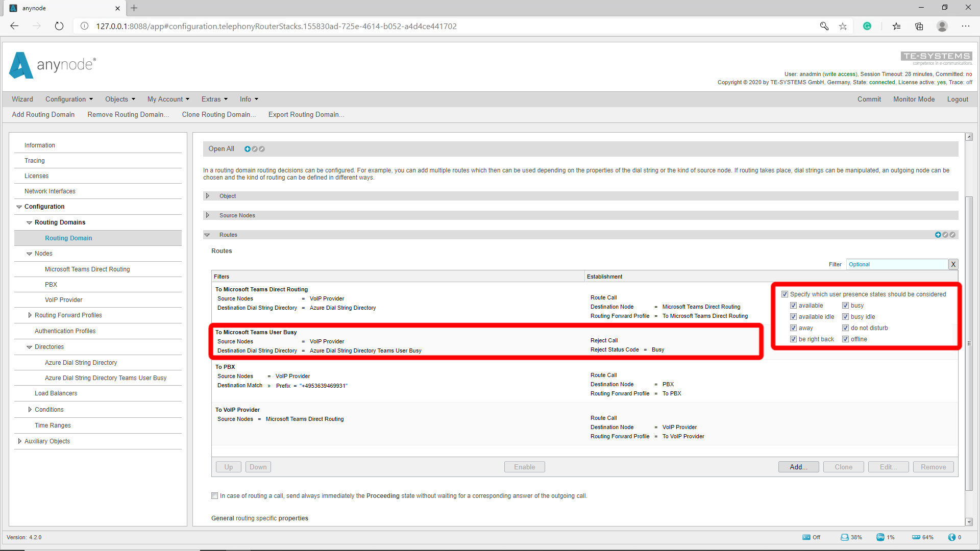980x551 pixels.
Task: Click the active calls phone icon
Action: 952,537
